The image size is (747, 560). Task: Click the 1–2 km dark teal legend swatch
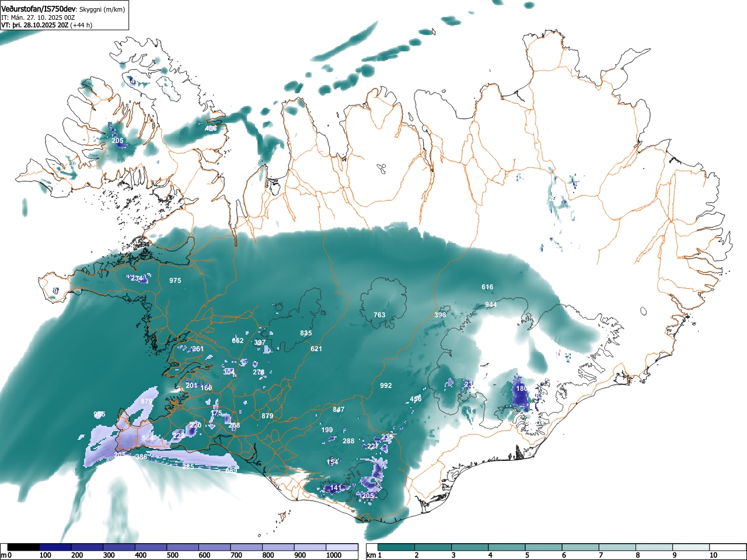(x=397, y=547)
